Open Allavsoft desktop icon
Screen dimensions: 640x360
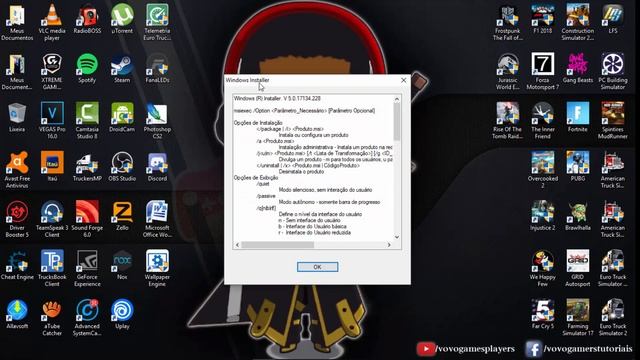pos(17,314)
